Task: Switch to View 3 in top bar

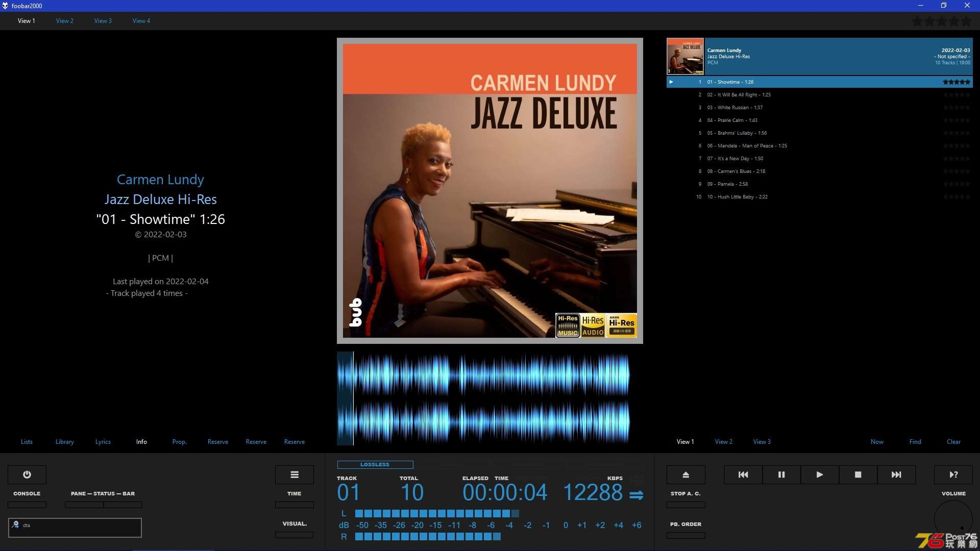Action: point(103,21)
